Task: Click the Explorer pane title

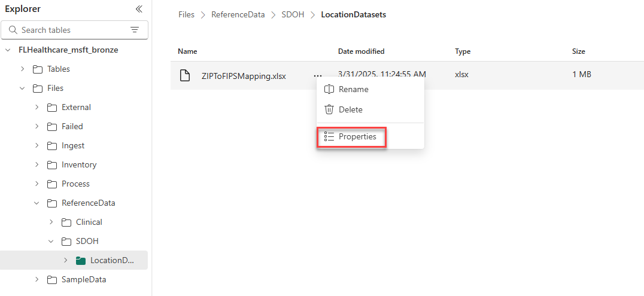Action: [x=23, y=9]
